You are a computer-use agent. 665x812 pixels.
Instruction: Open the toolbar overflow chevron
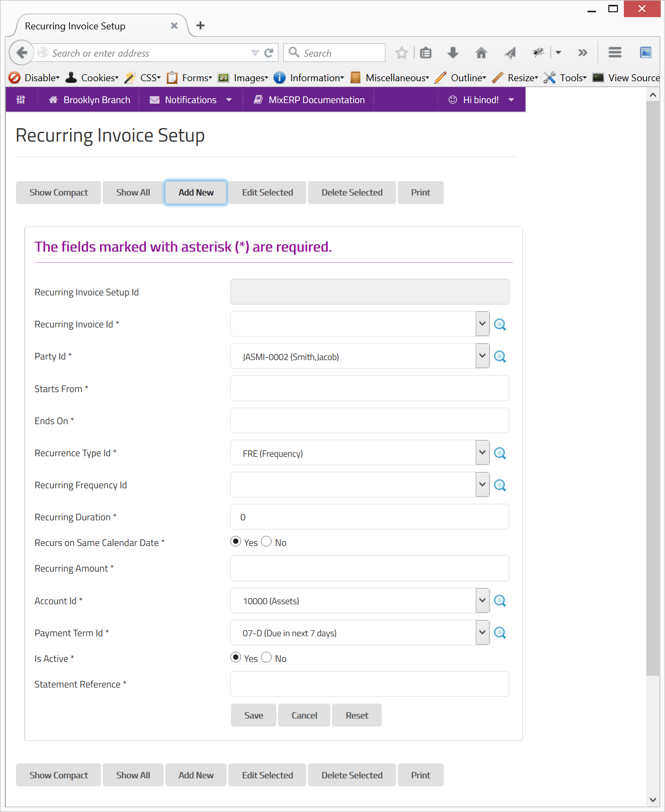coord(583,52)
